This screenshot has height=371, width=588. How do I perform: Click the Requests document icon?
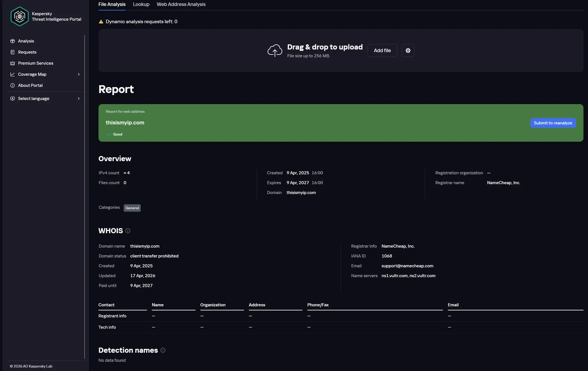tap(12, 52)
